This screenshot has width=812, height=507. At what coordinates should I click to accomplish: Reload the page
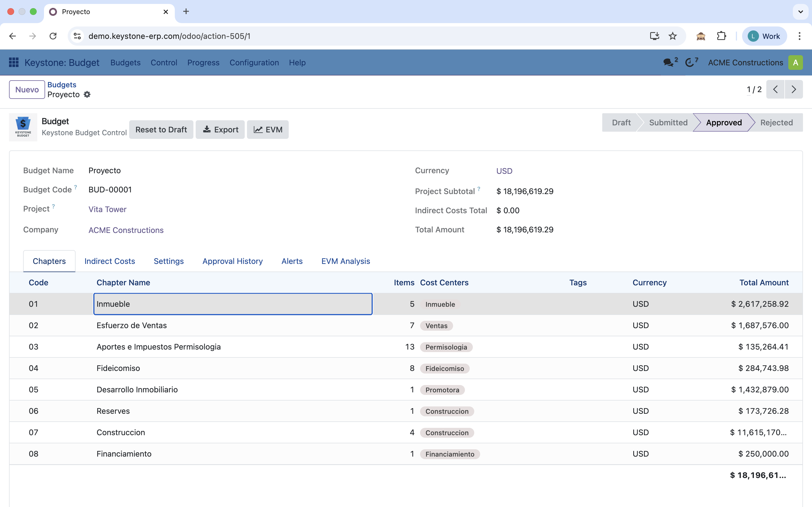point(53,36)
